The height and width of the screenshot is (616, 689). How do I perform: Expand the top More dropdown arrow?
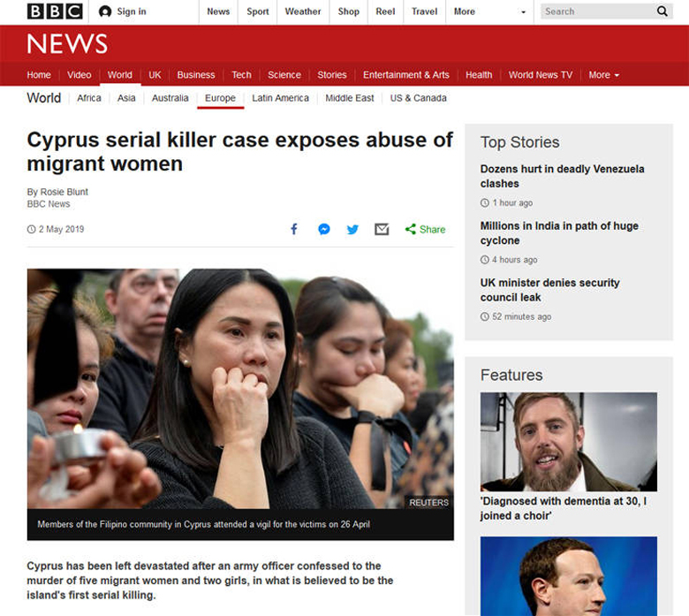point(523,12)
